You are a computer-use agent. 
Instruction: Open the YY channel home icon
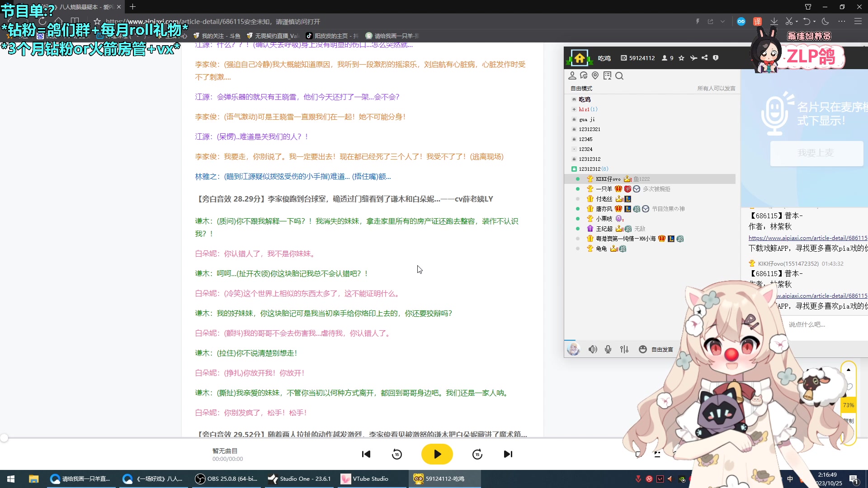(580, 58)
